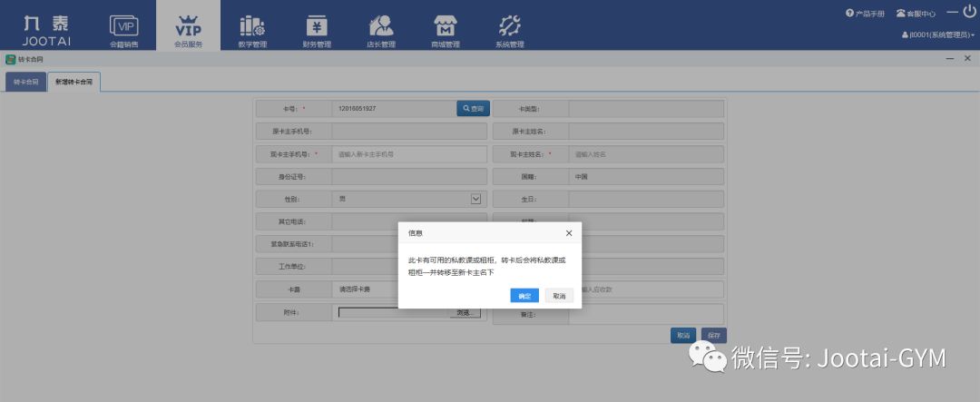Switch to the 新增转卡合同 tab

point(73,82)
